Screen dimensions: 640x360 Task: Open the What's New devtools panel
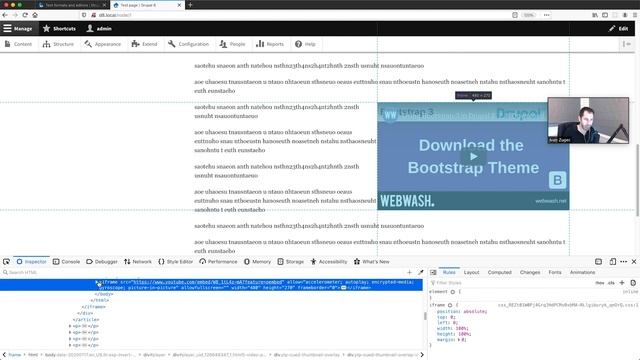(371, 262)
